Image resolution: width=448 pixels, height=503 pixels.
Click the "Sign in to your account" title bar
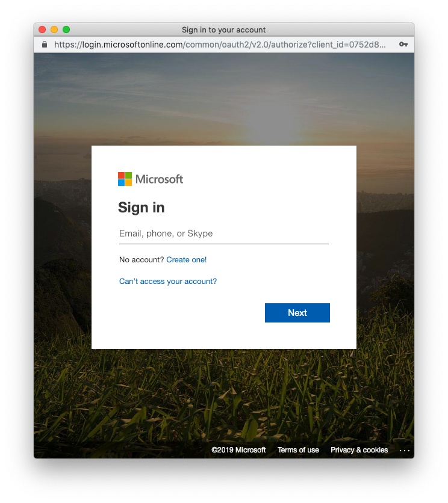point(223,29)
